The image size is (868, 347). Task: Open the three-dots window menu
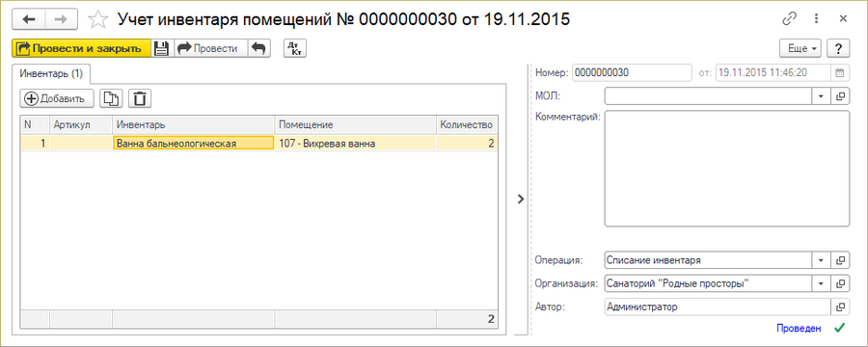pos(816,19)
